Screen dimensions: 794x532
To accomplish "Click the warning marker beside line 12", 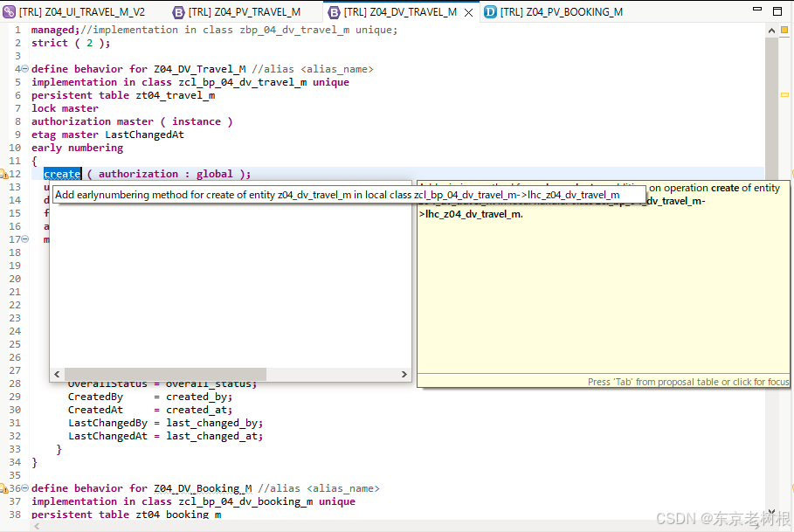I will [4, 173].
